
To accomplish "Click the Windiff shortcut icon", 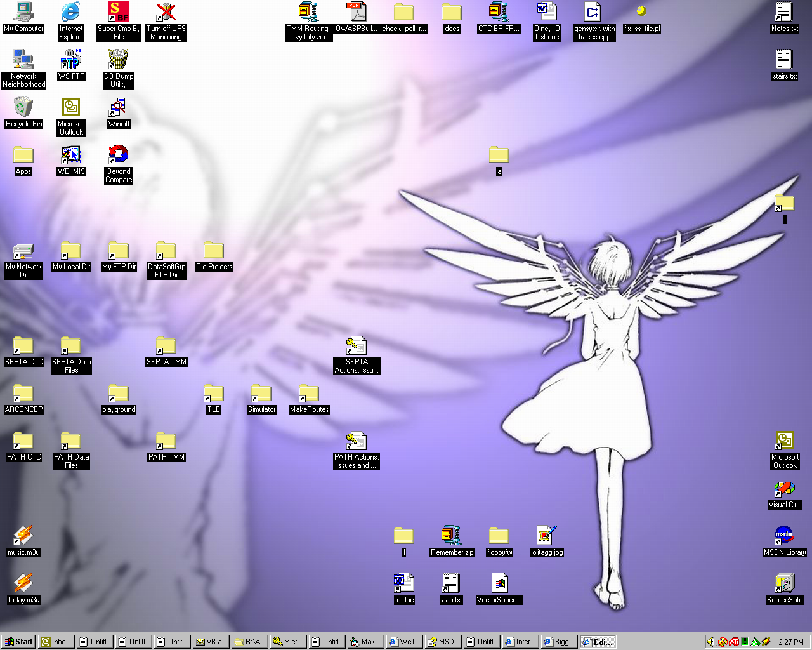I will coord(119,107).
